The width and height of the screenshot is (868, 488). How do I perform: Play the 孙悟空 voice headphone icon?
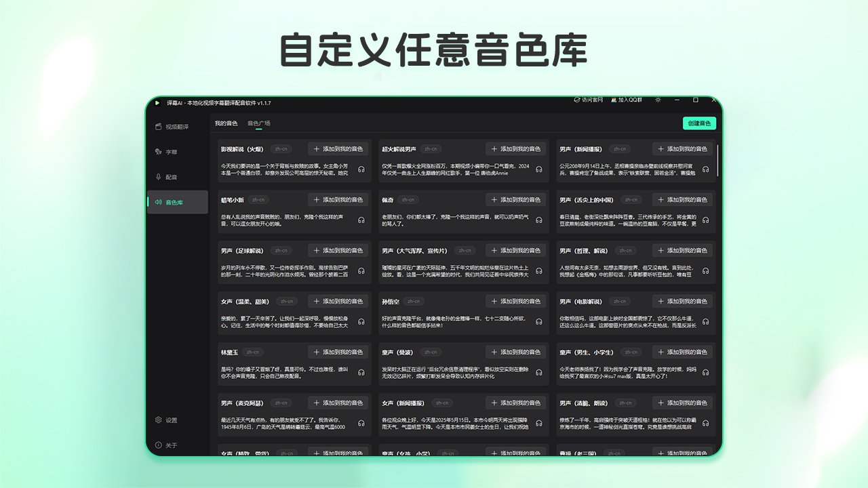(539, 322)
